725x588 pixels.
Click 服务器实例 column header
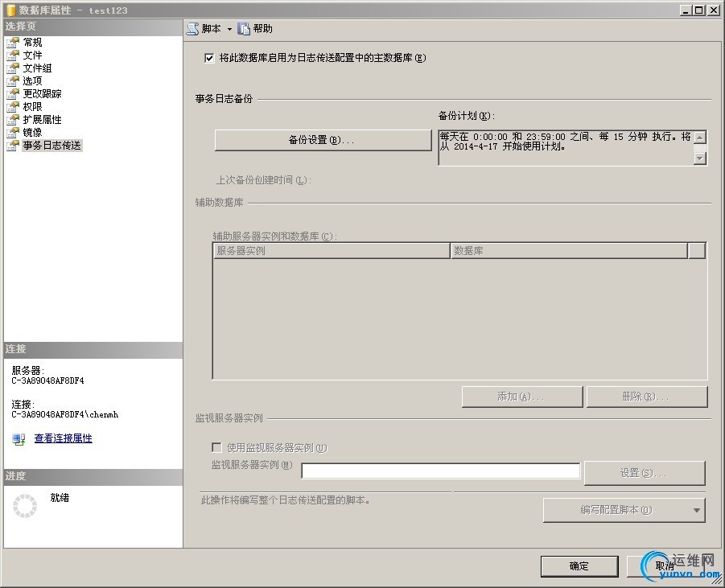click(331, 251)
